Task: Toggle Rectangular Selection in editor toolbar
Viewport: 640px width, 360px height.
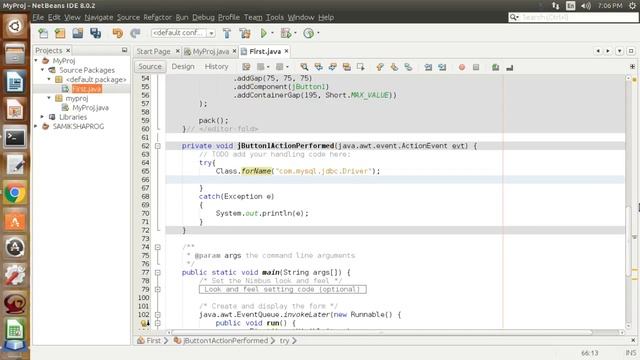Action: (361, 67)
